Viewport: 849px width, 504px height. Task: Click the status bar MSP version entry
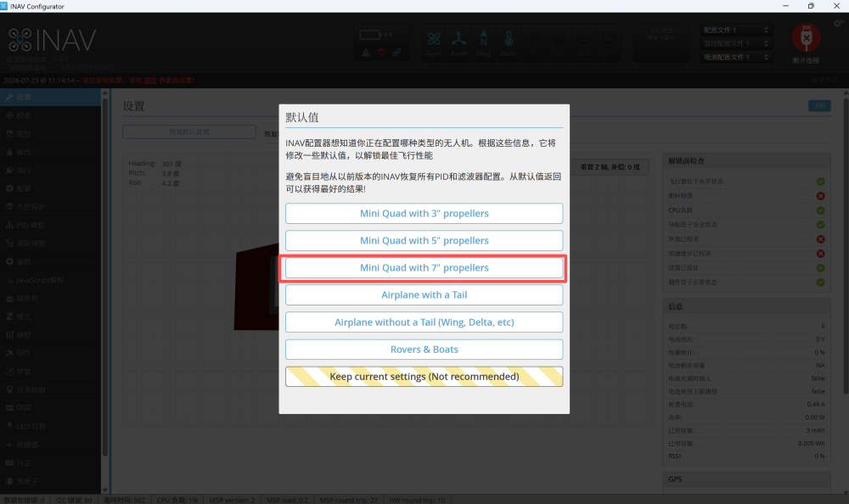[x=232, y=500]
